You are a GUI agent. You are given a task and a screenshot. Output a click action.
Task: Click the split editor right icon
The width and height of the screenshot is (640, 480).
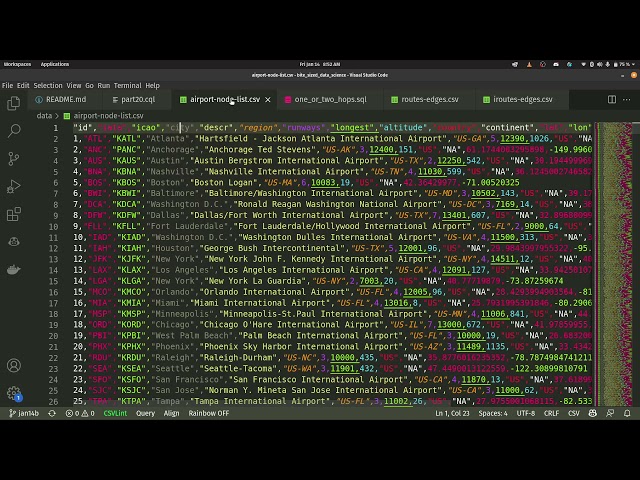pos(613,100)
